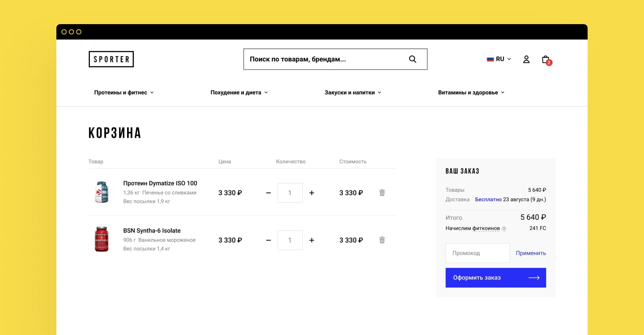Click the BSN Syntha-6 product thumbnail
This screenshot has width=644, height=335.
pyautogui.click(x=102, y=239)
